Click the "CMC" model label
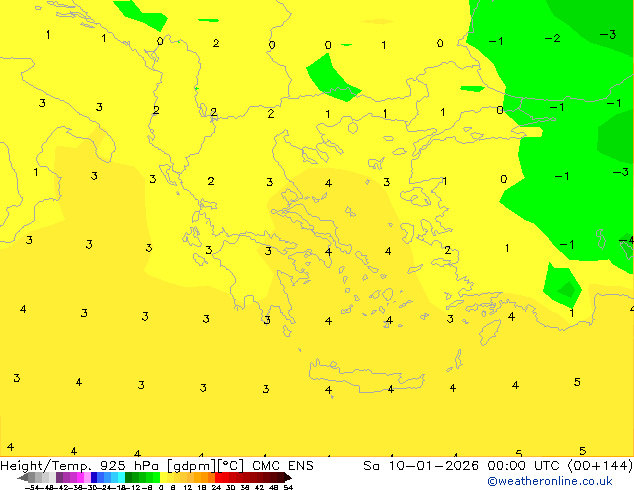The height and width of the screenshot is (490, 634). point(266,466)
